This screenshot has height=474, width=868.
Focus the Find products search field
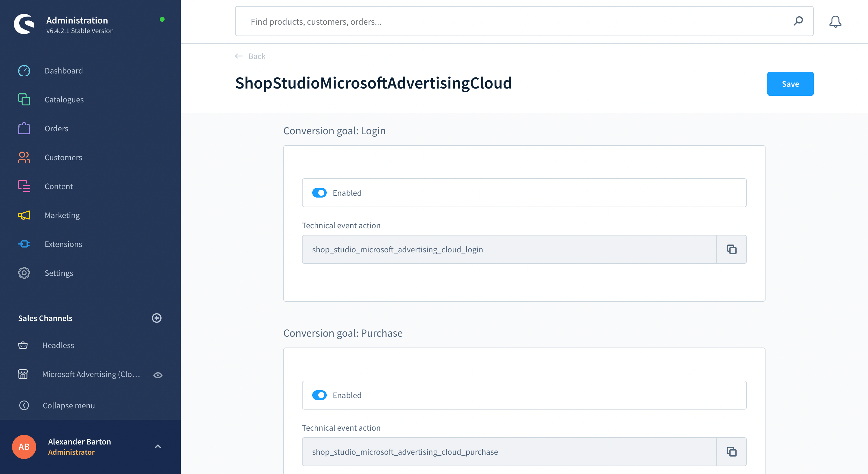(524, 21)
